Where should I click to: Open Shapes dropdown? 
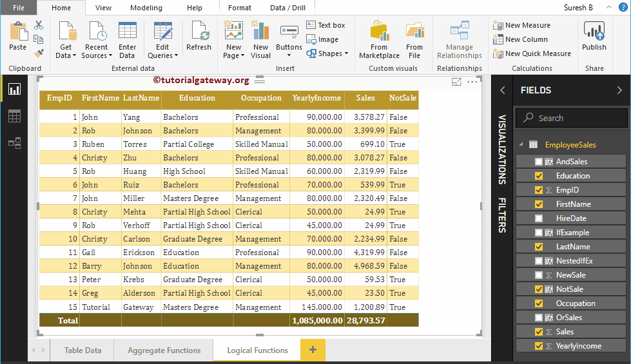(x=327, y=53)
